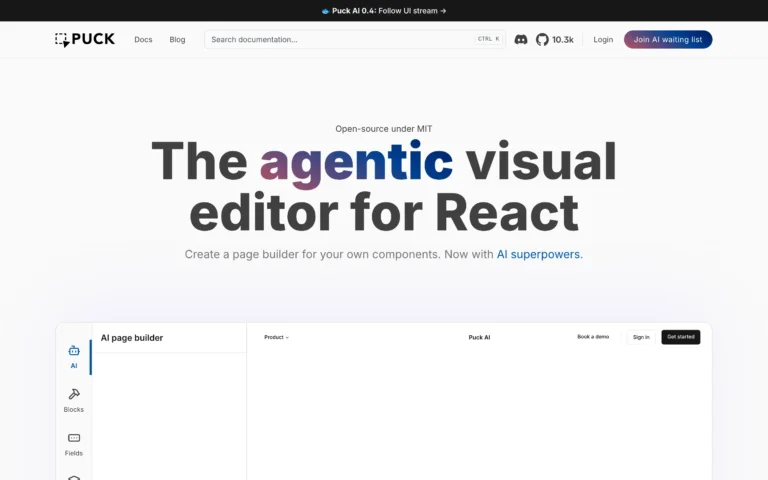The width and height of the screenshot is (768, 480).
Task: Follow the AI superpowers link
Action: coord(539,254)
